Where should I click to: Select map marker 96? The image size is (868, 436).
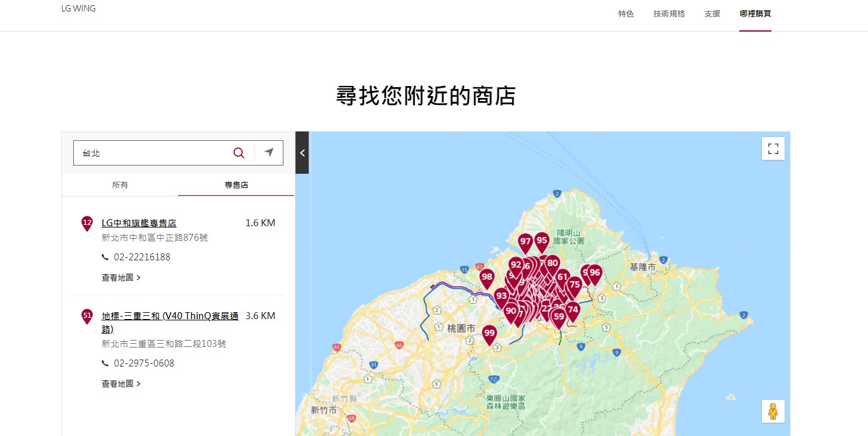pyautogui.click(x=595, y=274)
